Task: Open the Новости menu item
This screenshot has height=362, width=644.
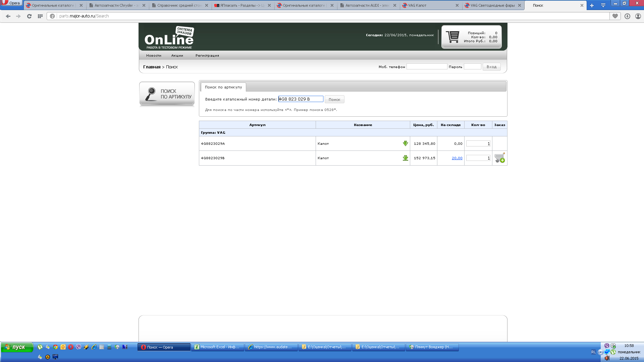Action: pos(154,56)
